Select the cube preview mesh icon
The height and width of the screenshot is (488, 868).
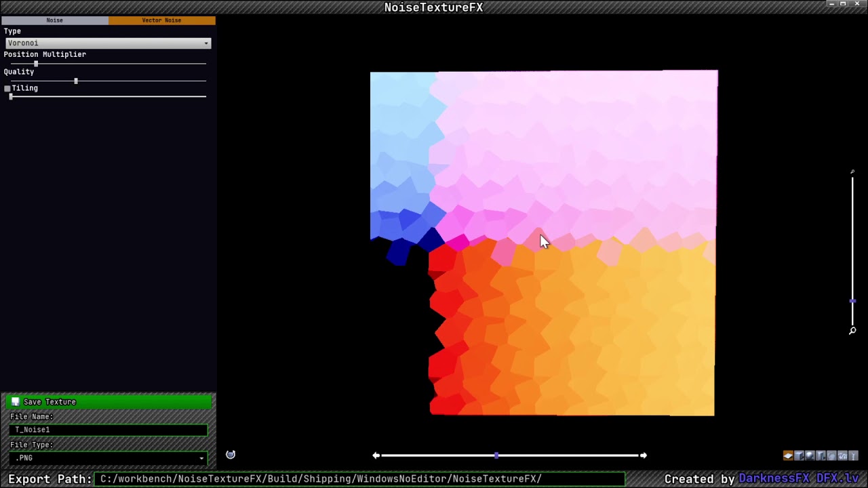799,455
